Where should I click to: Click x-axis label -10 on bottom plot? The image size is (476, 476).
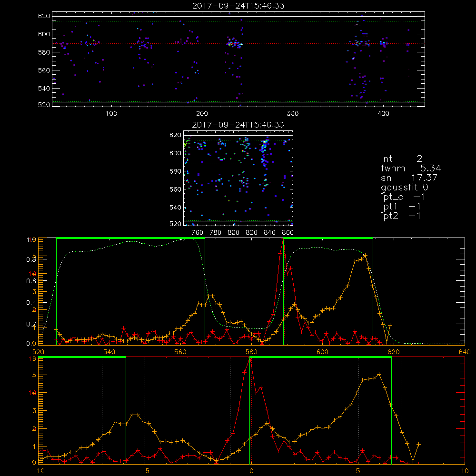(38, 471)
